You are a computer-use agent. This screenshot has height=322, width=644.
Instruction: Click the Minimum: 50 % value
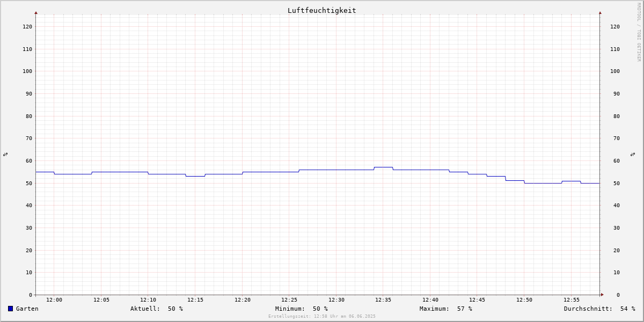tap(302, 309)
